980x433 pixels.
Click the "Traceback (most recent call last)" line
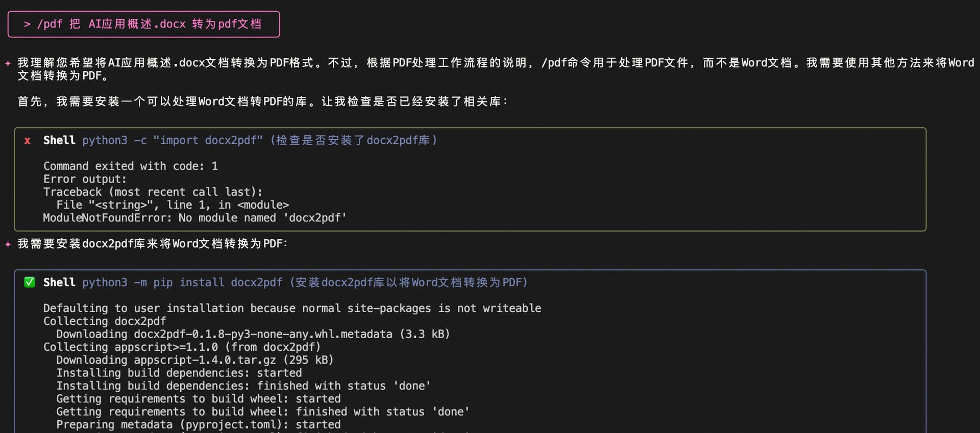pyautogui.click(x=153, y=192)
